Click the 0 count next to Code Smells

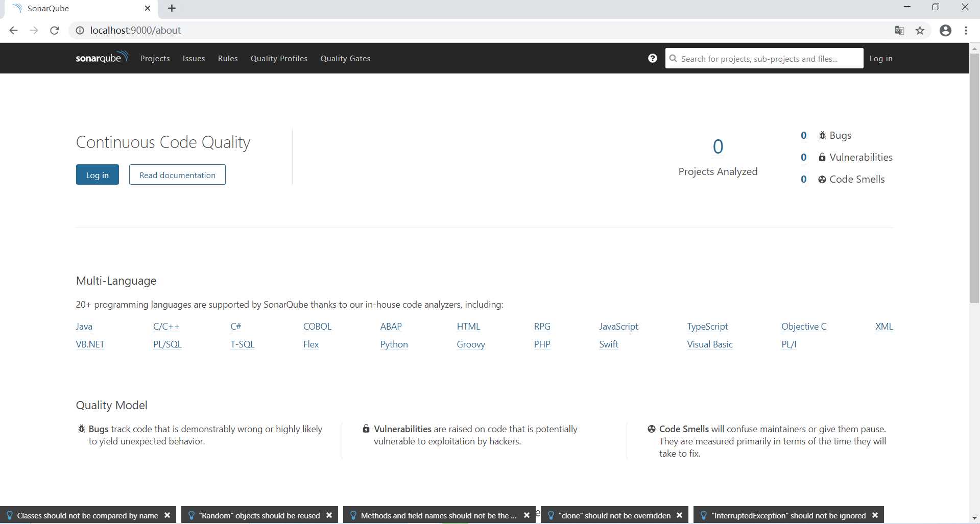pyautogui.click(x=804, y=179)
